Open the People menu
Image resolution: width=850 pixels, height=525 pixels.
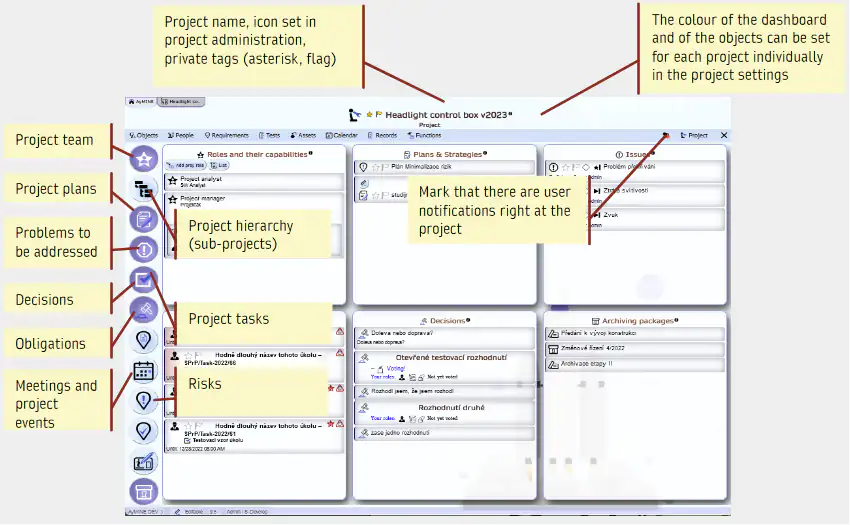coord(181,136)
